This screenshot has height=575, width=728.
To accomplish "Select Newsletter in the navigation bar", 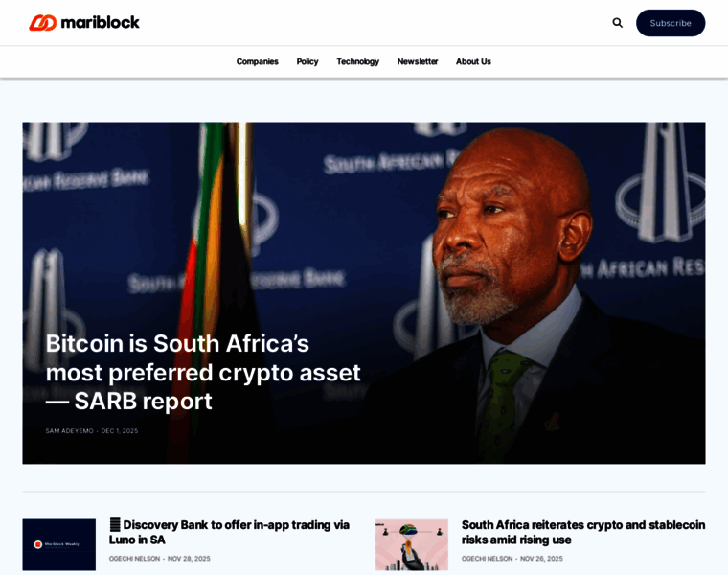I will point(418,61).
